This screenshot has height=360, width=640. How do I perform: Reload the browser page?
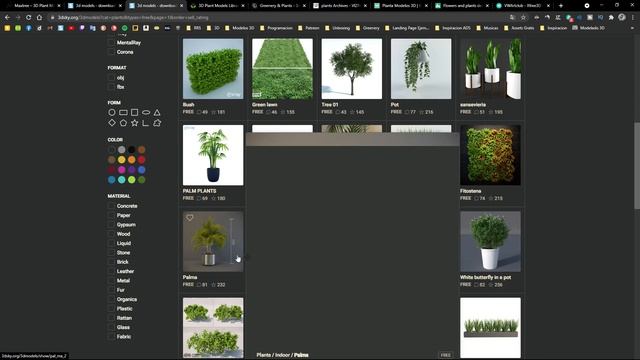(x=29, y=18)
